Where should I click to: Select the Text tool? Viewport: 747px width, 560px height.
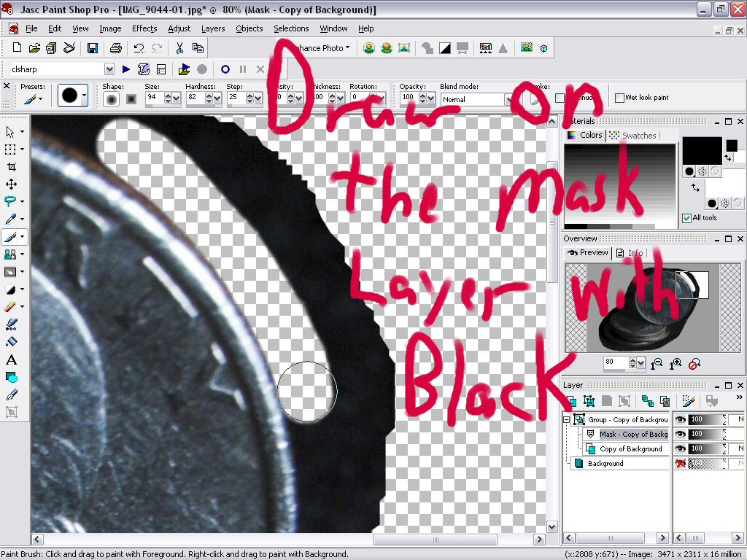12,359
